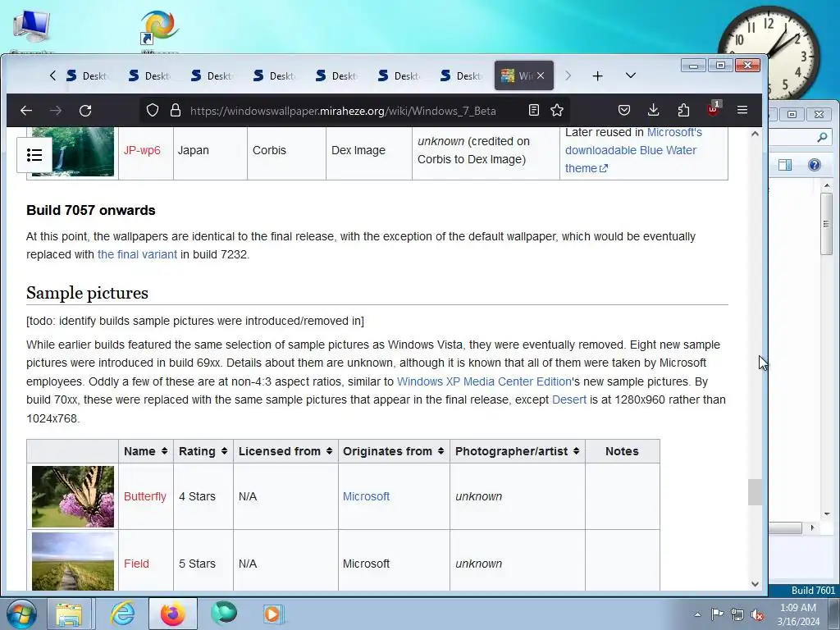Open the Firefox hamburger menu
840x630 pixels.
click(x=742, y=111)
